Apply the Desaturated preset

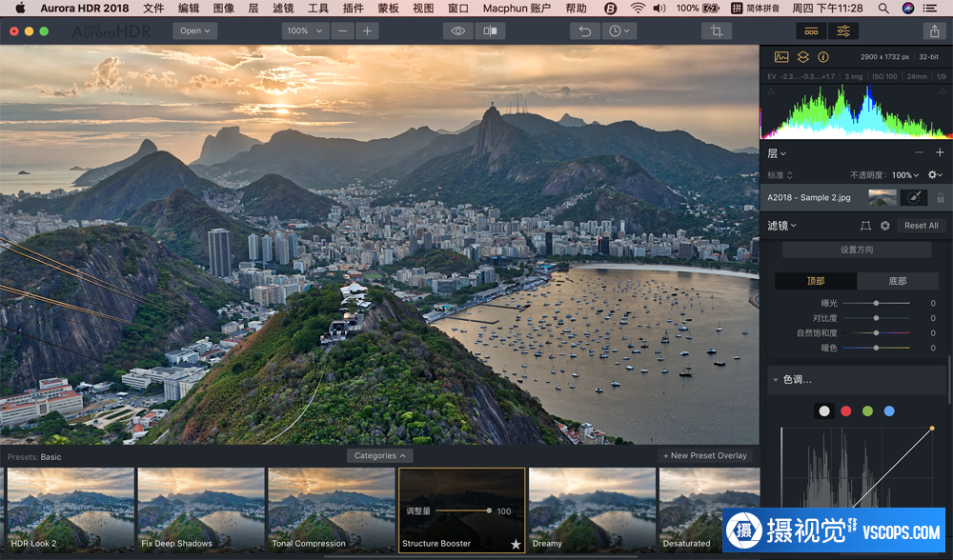(709, 510)
